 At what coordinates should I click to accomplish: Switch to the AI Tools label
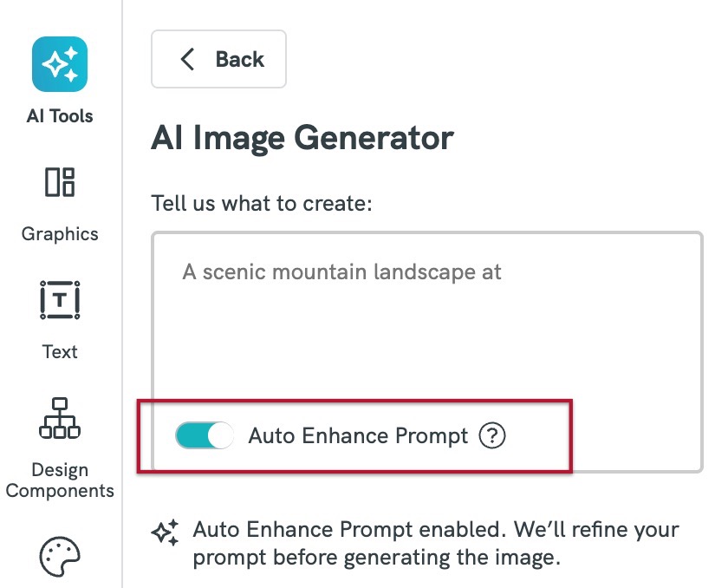(x=60, y=115)
